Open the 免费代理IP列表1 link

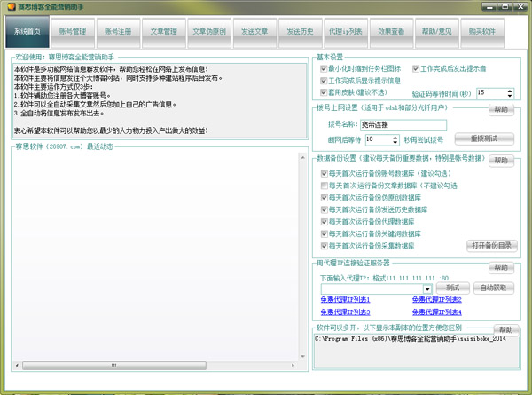coord(344,300)
